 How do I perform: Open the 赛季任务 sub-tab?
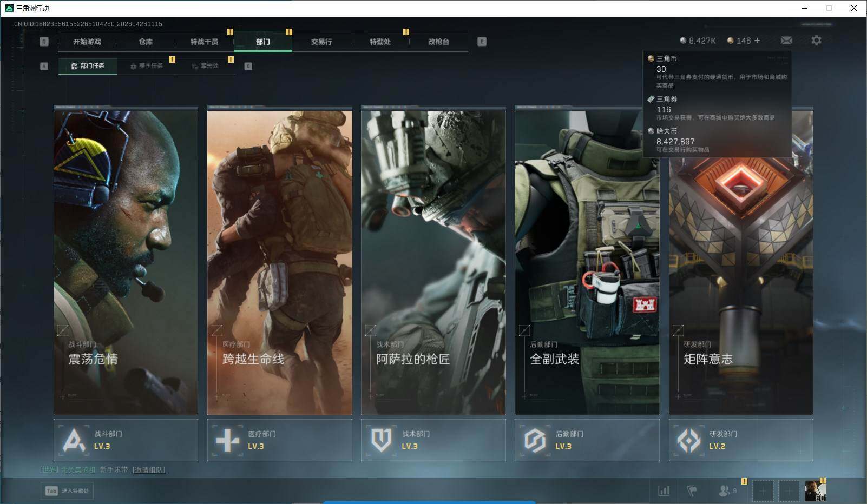click(x=147, y=66)
